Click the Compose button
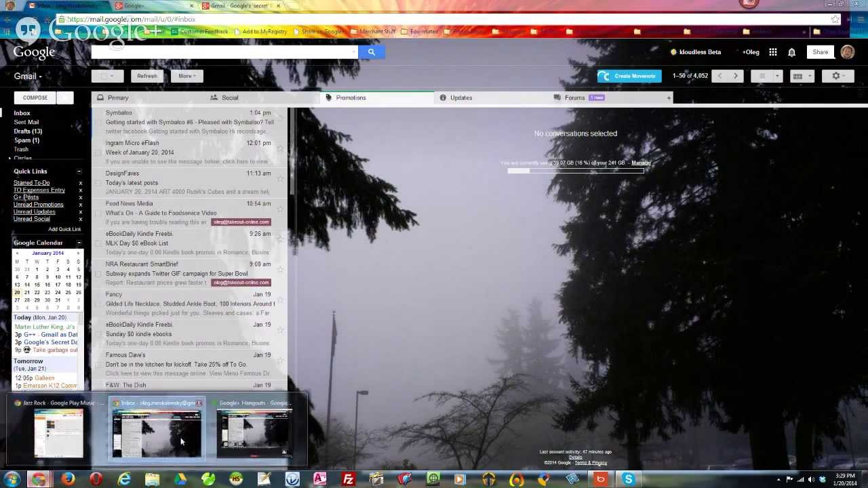 (x=35, y=98)
